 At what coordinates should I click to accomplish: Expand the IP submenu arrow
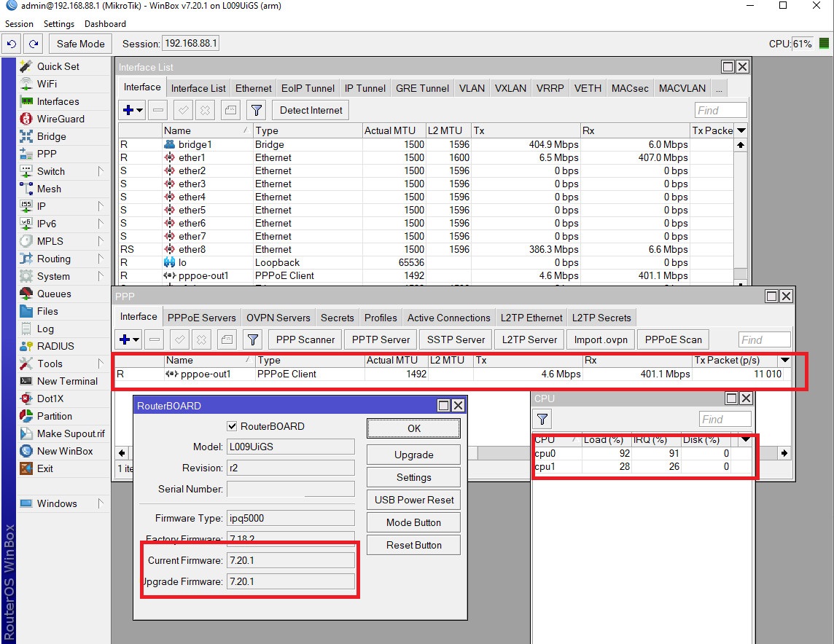(101, 206)
